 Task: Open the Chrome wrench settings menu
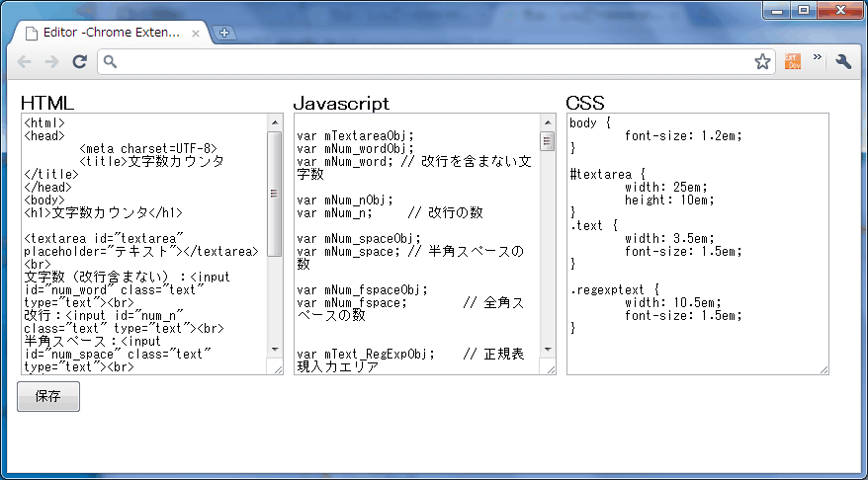point(843,61)
